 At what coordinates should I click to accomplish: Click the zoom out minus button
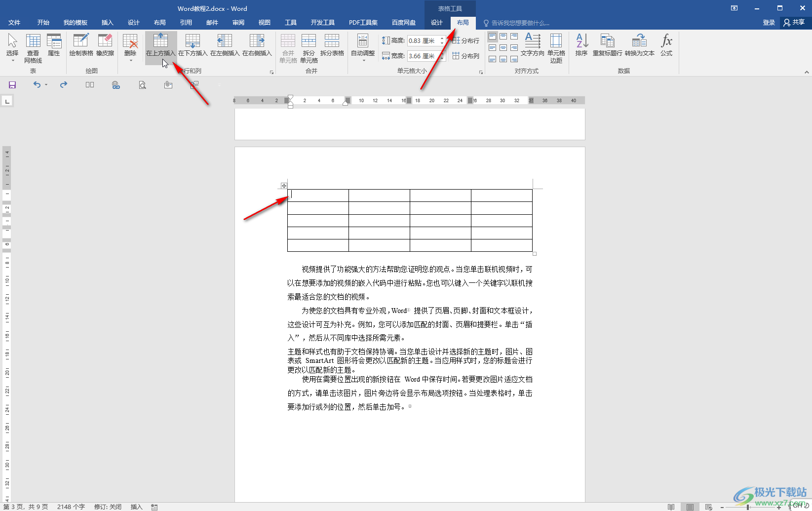coord(722,507)
